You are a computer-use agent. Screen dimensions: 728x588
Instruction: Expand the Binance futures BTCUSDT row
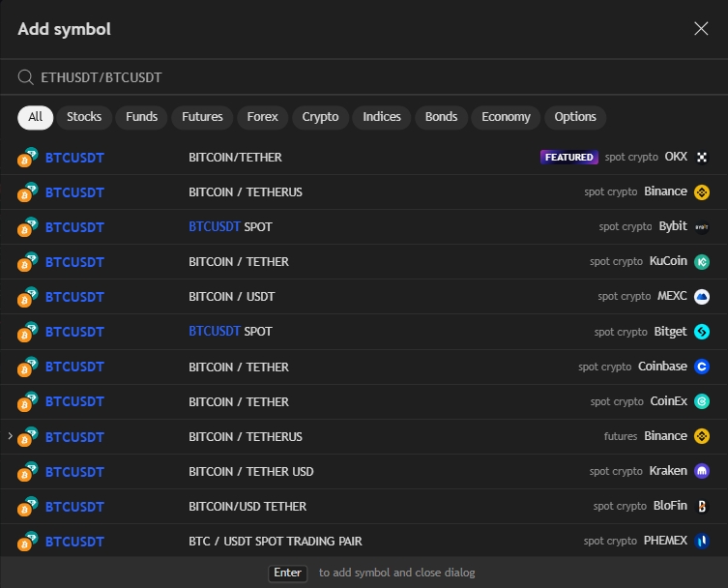click(11, 436)
